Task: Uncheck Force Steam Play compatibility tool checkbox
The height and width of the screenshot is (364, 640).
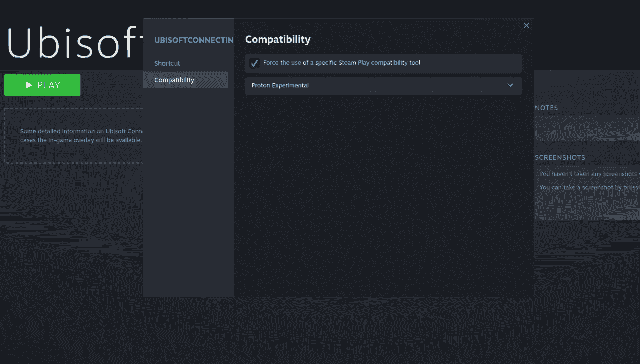Action: 254,63
